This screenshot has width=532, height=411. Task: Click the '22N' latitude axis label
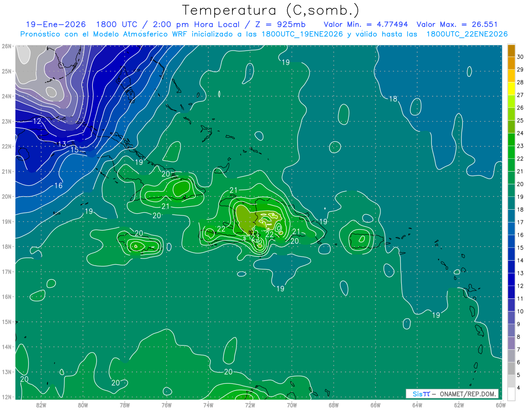point(7,146)
